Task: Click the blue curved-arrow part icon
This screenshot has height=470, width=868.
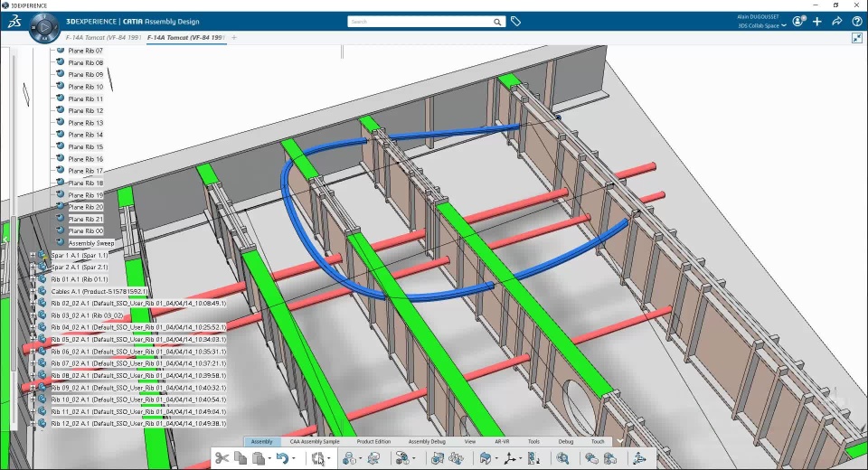Action: tap(486, 458)
